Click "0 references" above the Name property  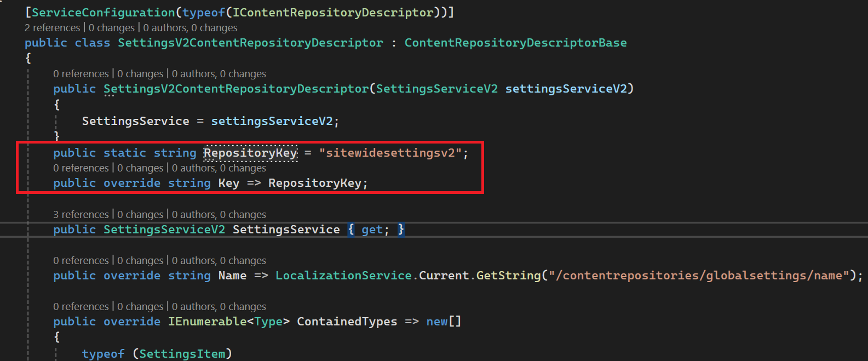pos(81,261)
